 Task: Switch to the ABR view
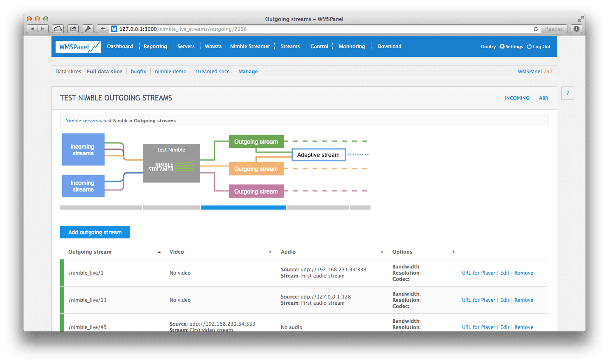pyautogui.click(x=544, y=98)
